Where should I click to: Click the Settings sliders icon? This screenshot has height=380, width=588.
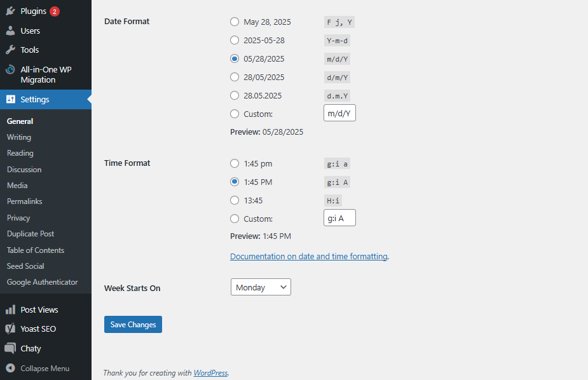coord(10,100)
